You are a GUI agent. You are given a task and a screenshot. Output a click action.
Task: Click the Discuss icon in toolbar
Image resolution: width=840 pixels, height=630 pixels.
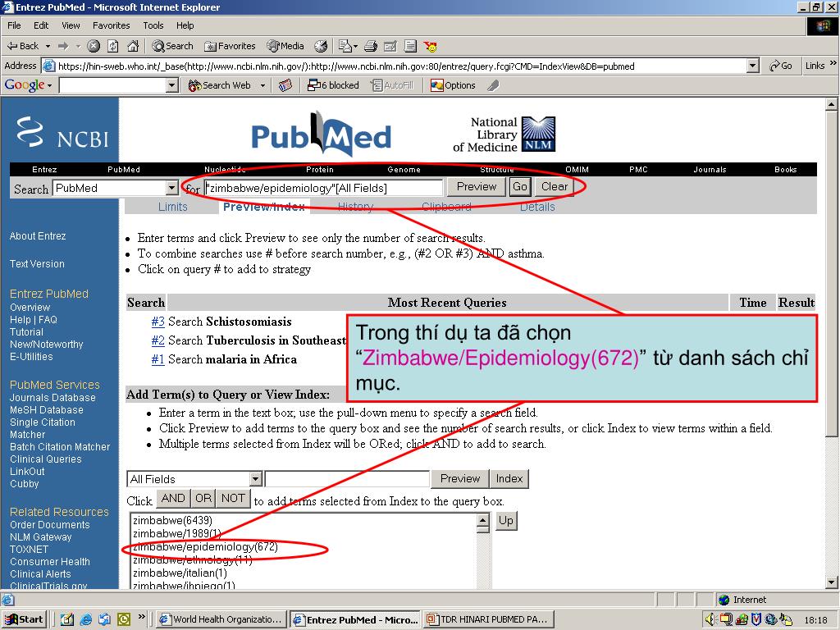pyautogui.click(x=410, y=46)
